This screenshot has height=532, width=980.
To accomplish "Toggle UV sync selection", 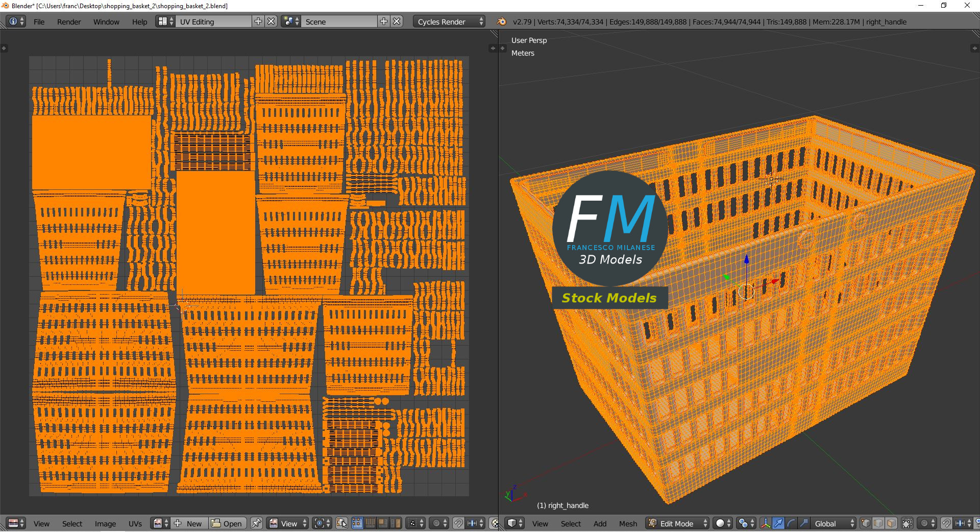I will point(341,523).
